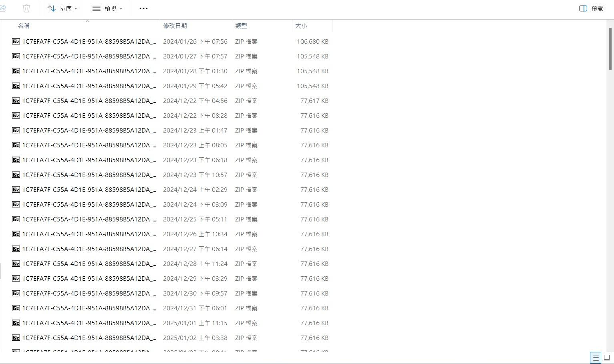Screen dimensions: 614x364
Task: Sort files by 名稱 column header
Action: [x=24, y=26]
